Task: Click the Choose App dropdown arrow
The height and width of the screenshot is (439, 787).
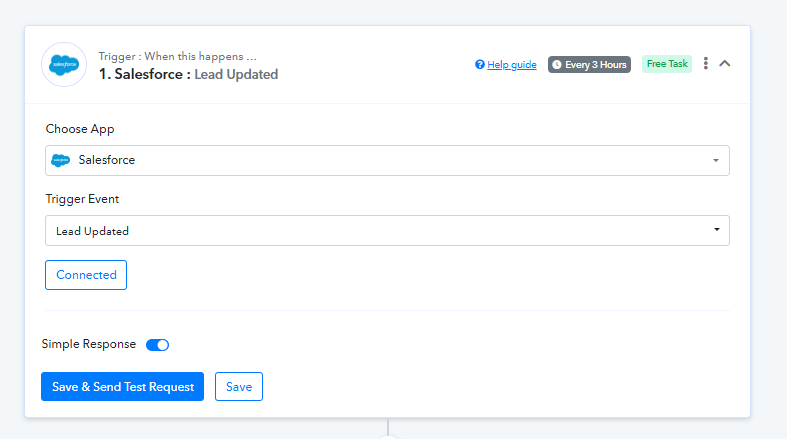Action: point(716,161)
